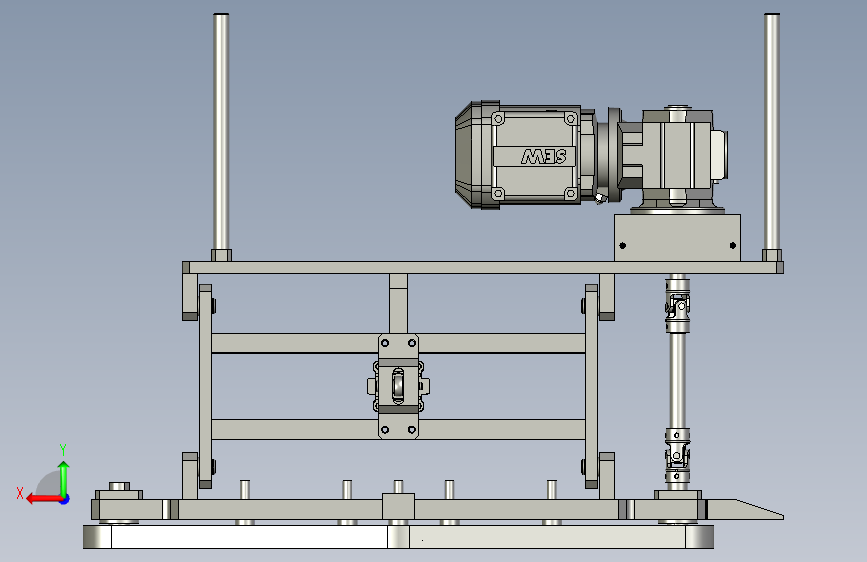This screenshot has width=867, height=562.
Task: Select the wedge ramp at the base's right end
Action: [x=745, y=509]
